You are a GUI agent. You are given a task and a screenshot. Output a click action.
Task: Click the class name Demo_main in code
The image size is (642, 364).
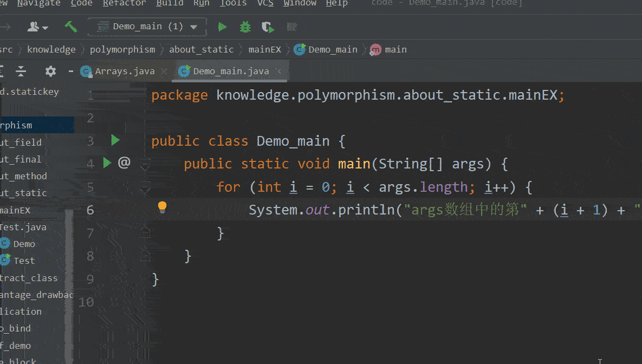pyautogui.click(x=293, y=141)
